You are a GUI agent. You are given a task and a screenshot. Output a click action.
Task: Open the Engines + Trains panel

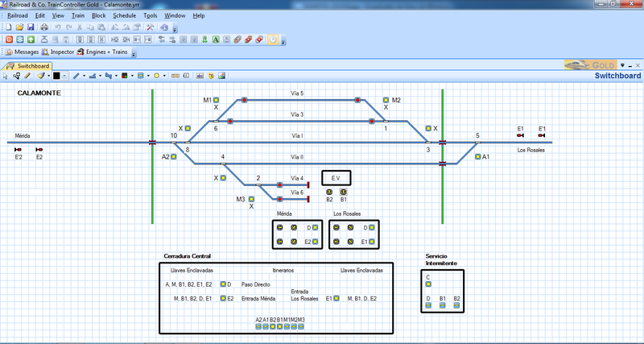click(103, 52)
